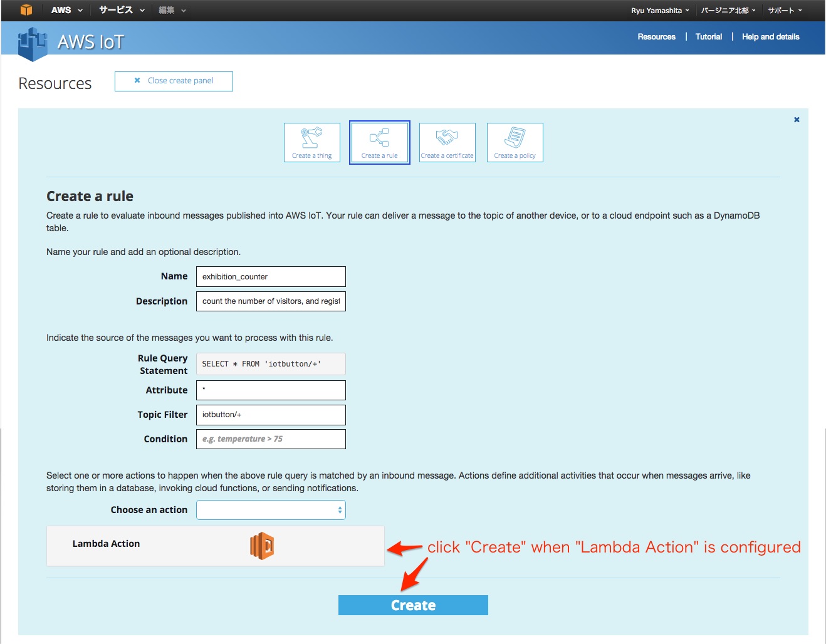Screen dimensions: 826x644
Task: Click the Topic Filter input field
Action: point(271,415)
